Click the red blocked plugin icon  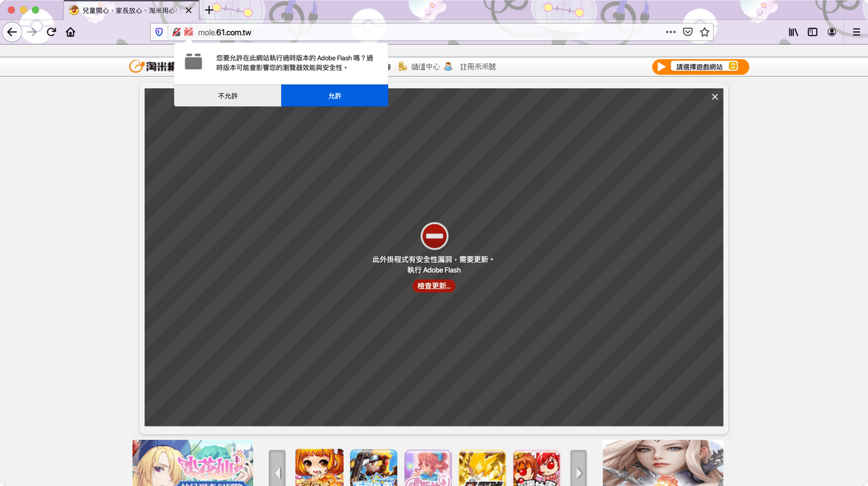pyautogui.click(x=434, y=236)
